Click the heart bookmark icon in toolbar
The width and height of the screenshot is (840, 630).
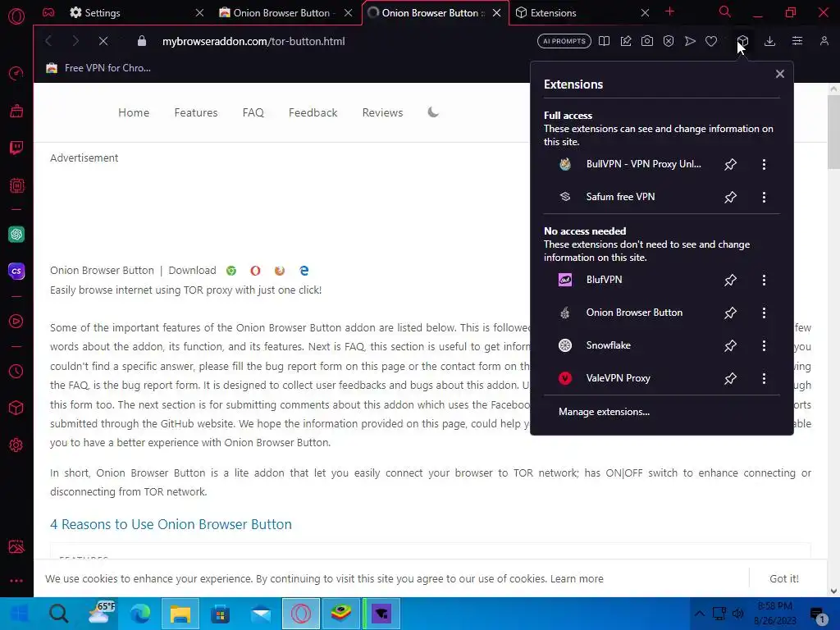(711, 41)
